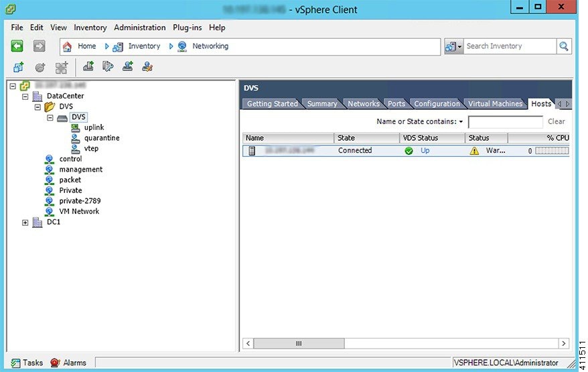
Task: Click the tab strip scroll left arrow
Action: (x=559, y=104)
